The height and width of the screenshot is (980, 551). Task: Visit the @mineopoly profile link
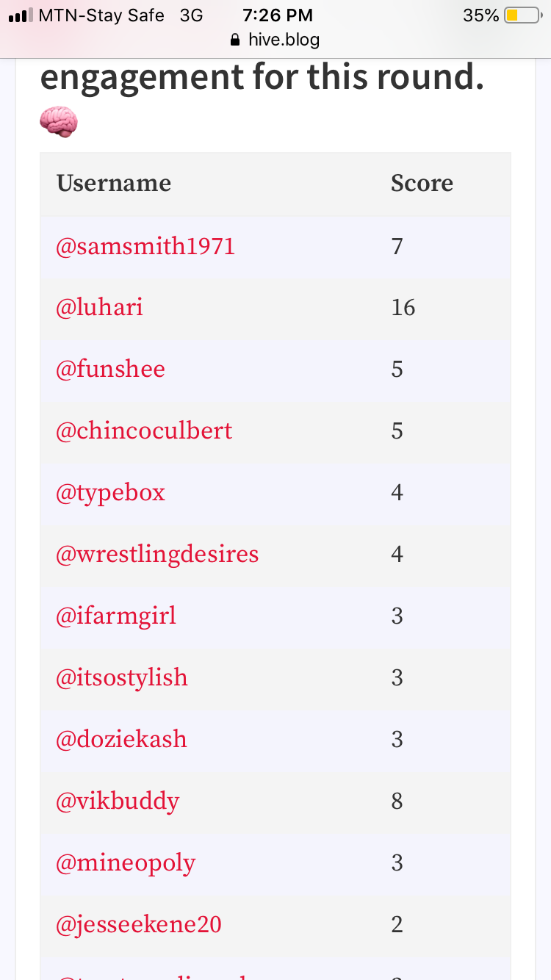126,862
